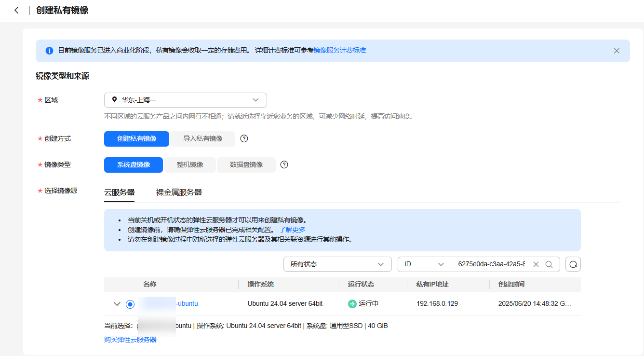
Task: Select the ubuntu server radio button
Action: tap(130, 304)
